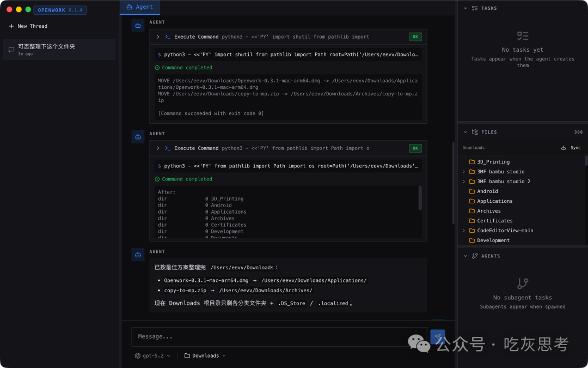Click the Archives folder icon

tap(472, 210)
